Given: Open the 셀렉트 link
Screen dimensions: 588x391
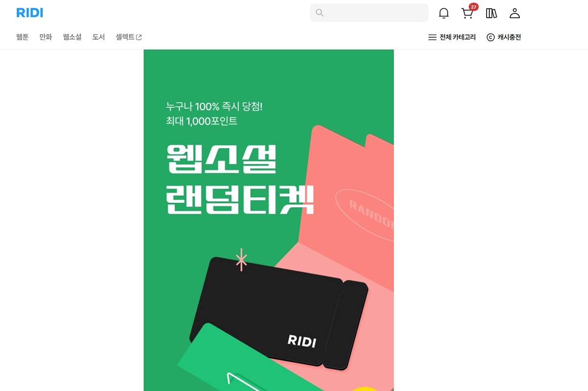Looking at the screenshot, I should [125, 37].
